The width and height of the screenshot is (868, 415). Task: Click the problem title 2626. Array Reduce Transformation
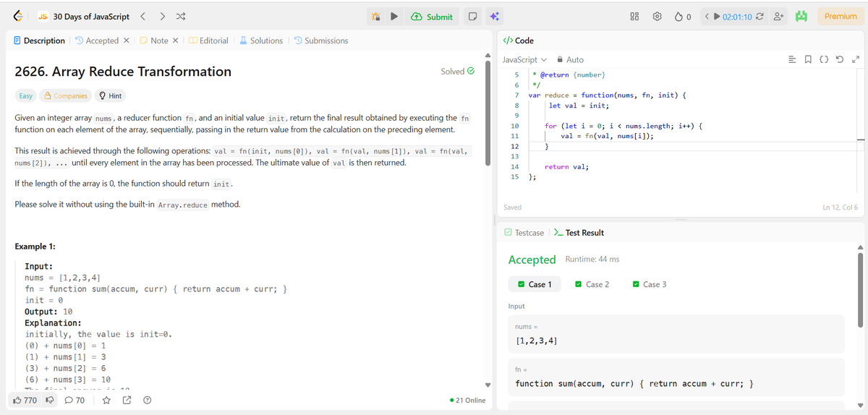click(123, 72)
